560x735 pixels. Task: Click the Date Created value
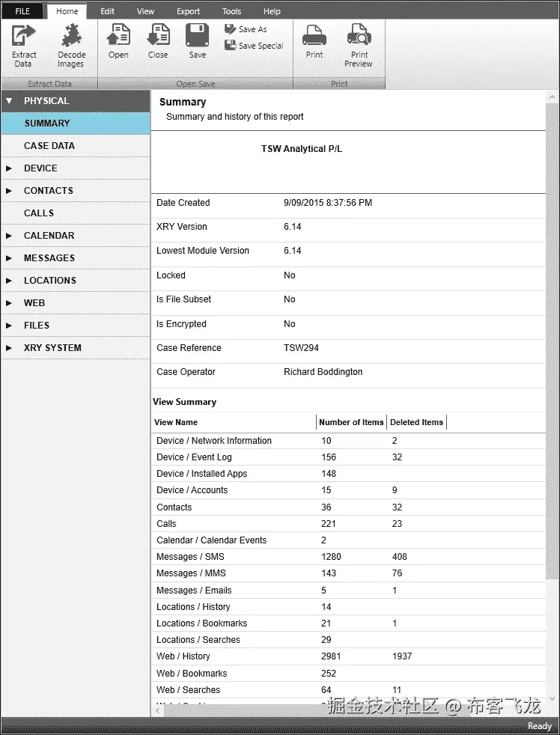pos(328,203)
